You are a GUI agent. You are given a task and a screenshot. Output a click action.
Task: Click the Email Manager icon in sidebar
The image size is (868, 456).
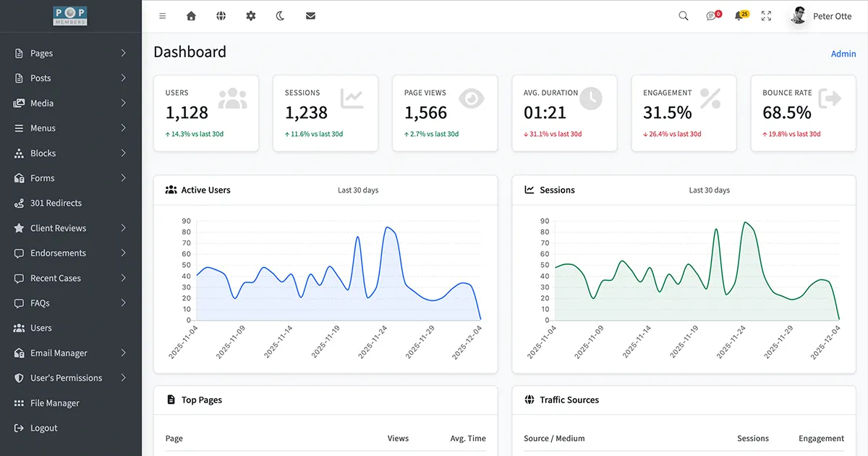tap(19, 353)
